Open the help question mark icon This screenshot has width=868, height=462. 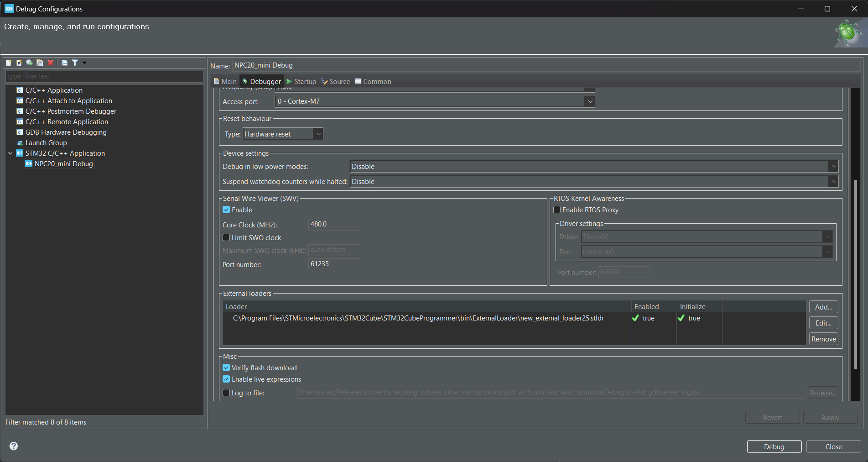pyautogui.click(x=14, y=446)
